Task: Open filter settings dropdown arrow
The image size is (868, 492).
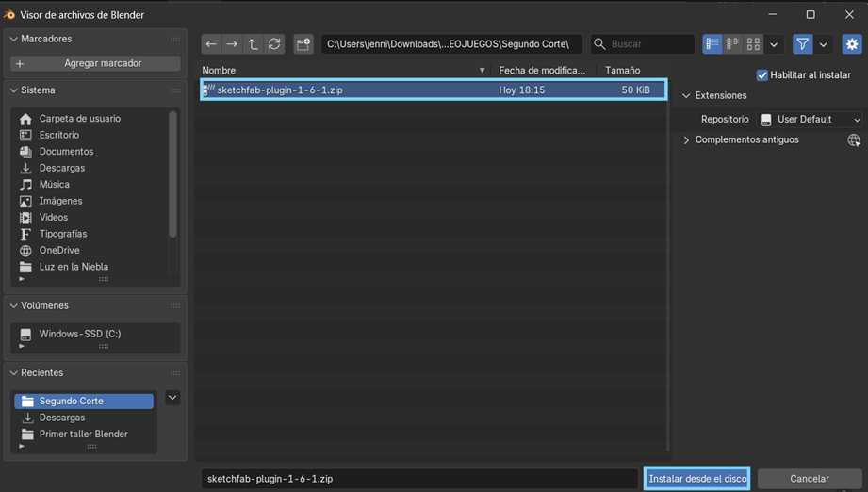Action: pos(824,44)
